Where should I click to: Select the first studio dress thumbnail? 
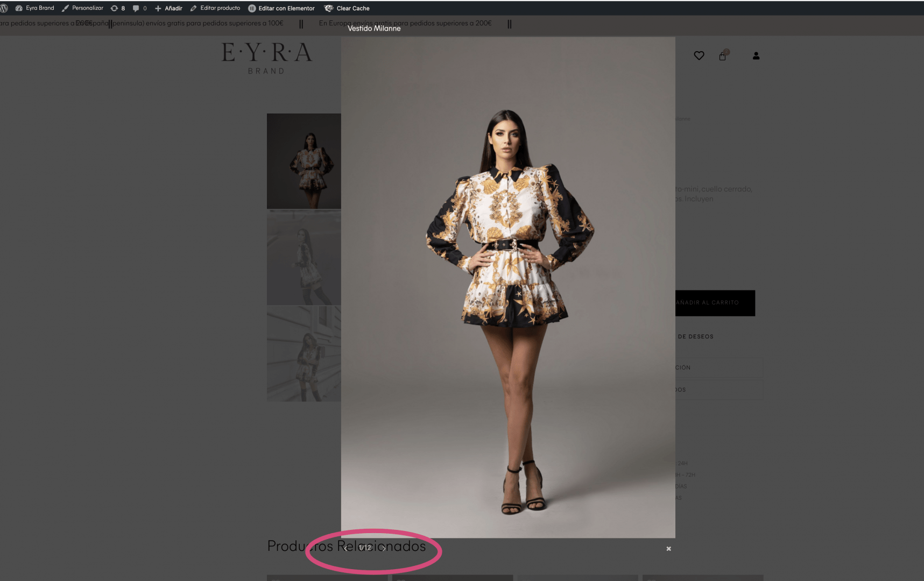[x=304, y=161]
